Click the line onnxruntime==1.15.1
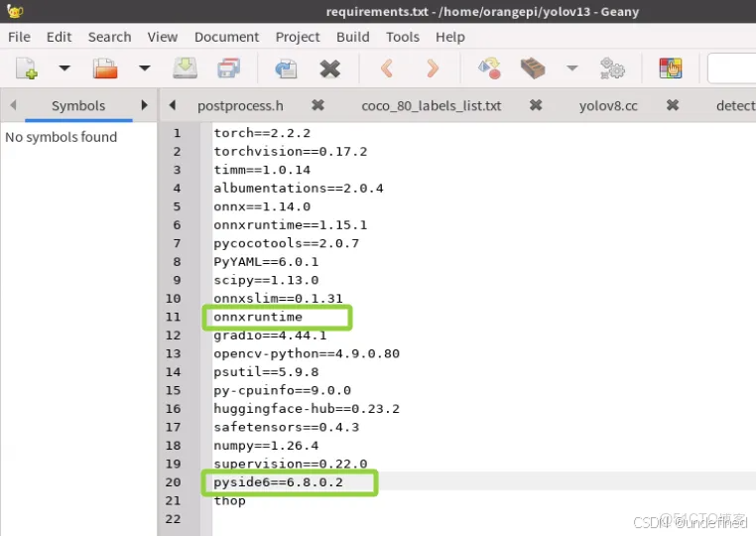 coord(291,224)
